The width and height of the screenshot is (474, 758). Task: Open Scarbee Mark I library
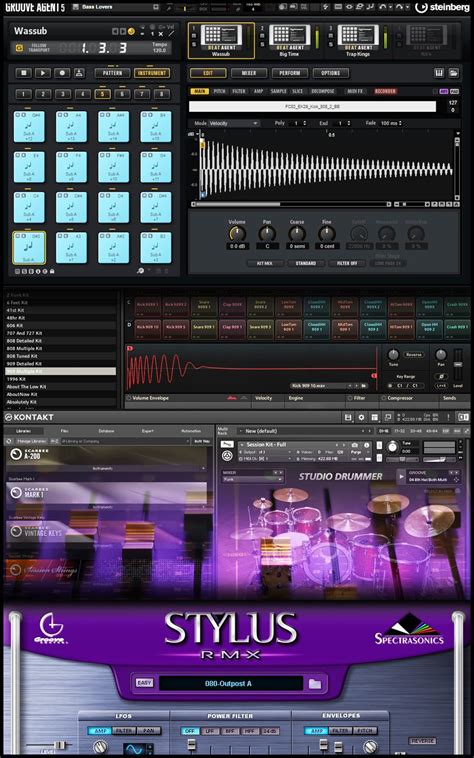click(107, 493)
